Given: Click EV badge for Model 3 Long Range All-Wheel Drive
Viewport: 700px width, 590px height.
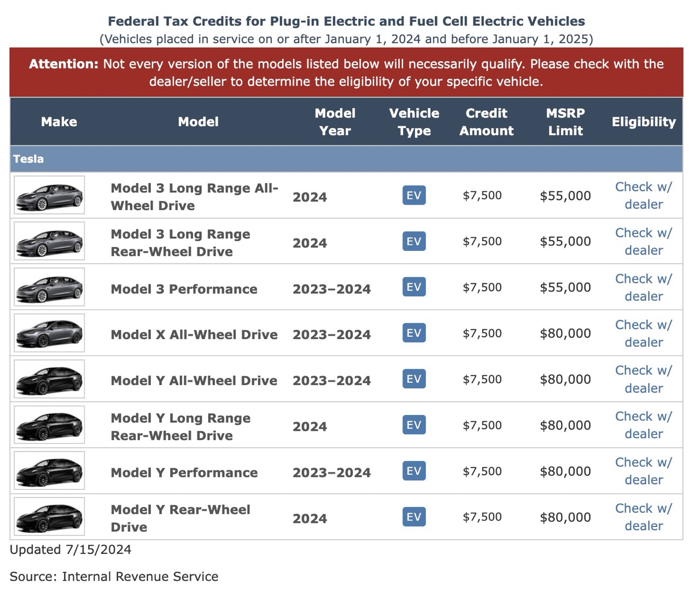Looking at the screenshot, I should pos(414,195).
